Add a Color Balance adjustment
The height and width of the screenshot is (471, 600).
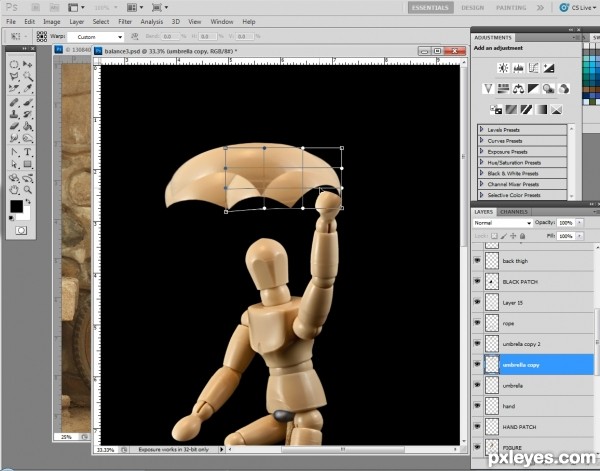(x=518, y=89)
